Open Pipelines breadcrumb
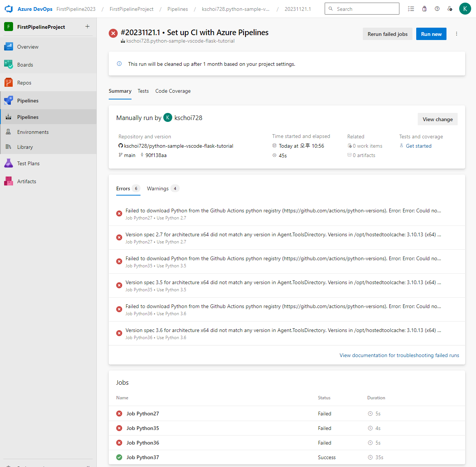The image size is (476, 467). coord(177,9)
